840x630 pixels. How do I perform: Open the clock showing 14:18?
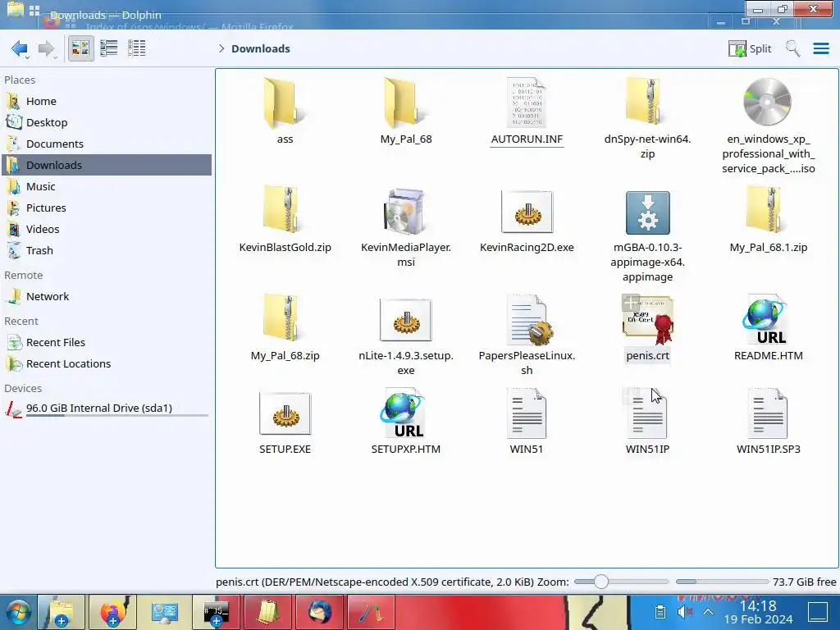click(758, 612)
